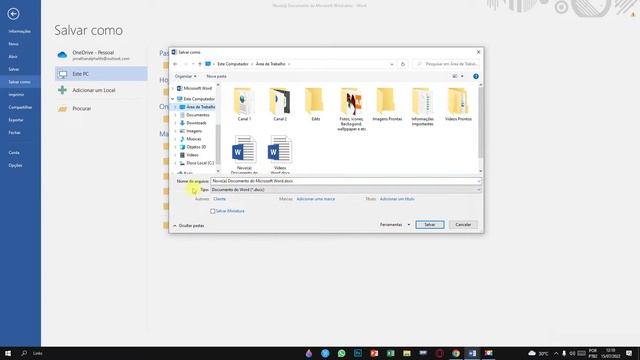Select the Edits folder
The width and height of the screenshot is (640, 360).
(x=316, y=104)
